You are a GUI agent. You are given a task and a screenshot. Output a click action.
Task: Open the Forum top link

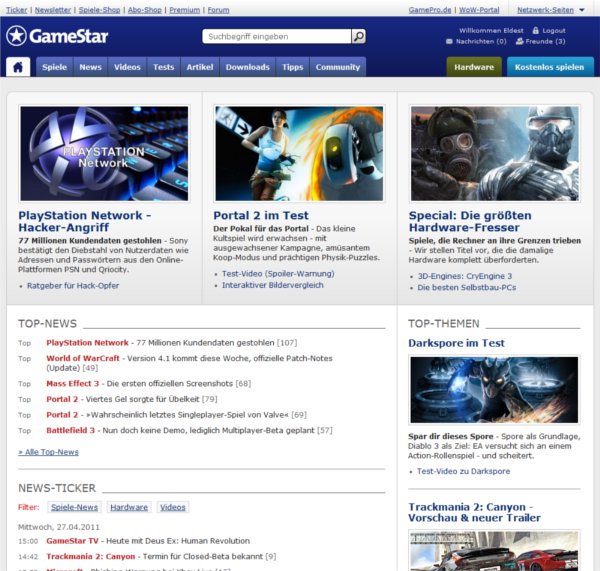click(218, 10)
